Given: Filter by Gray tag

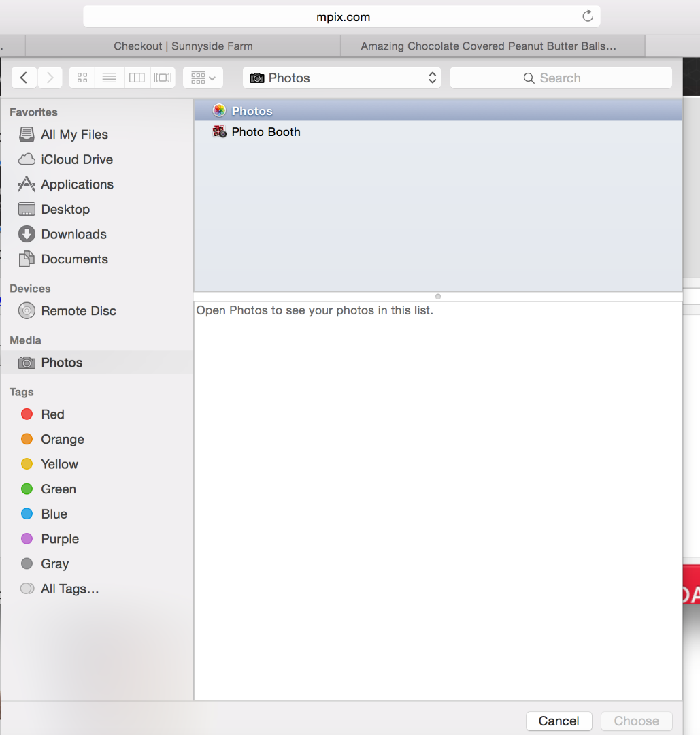Looking at the screenshot, I should [x=97, y=563].
